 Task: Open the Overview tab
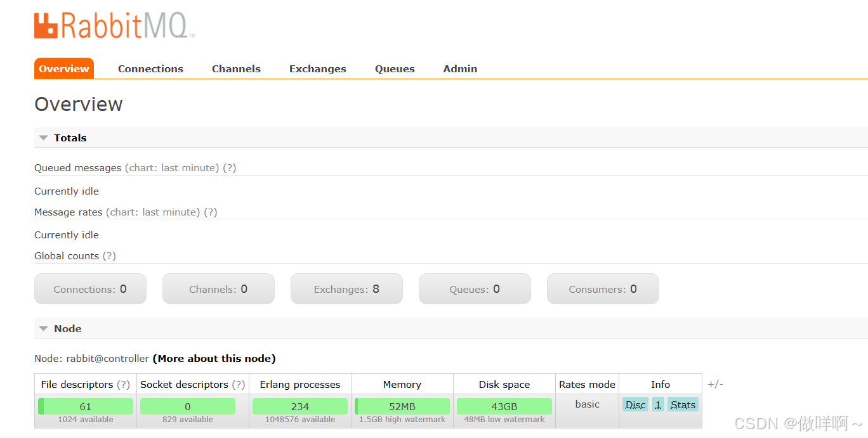tap(64, 68)
